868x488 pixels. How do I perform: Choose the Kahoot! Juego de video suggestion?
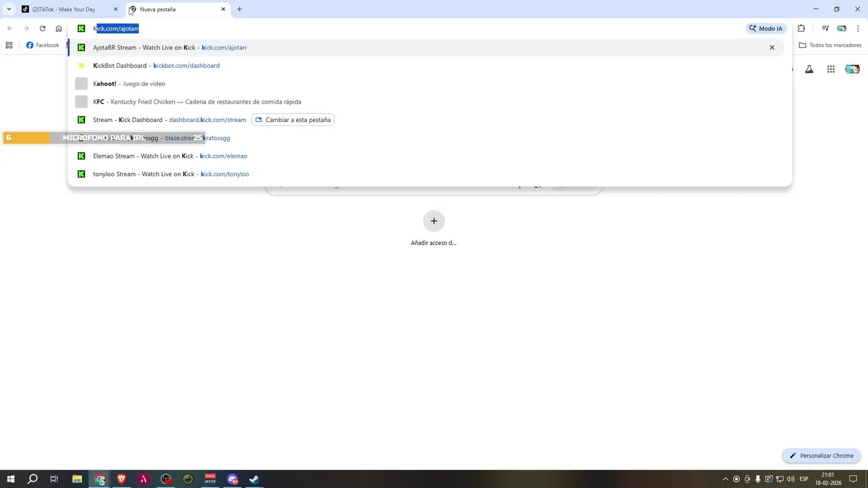pos(427,83)
